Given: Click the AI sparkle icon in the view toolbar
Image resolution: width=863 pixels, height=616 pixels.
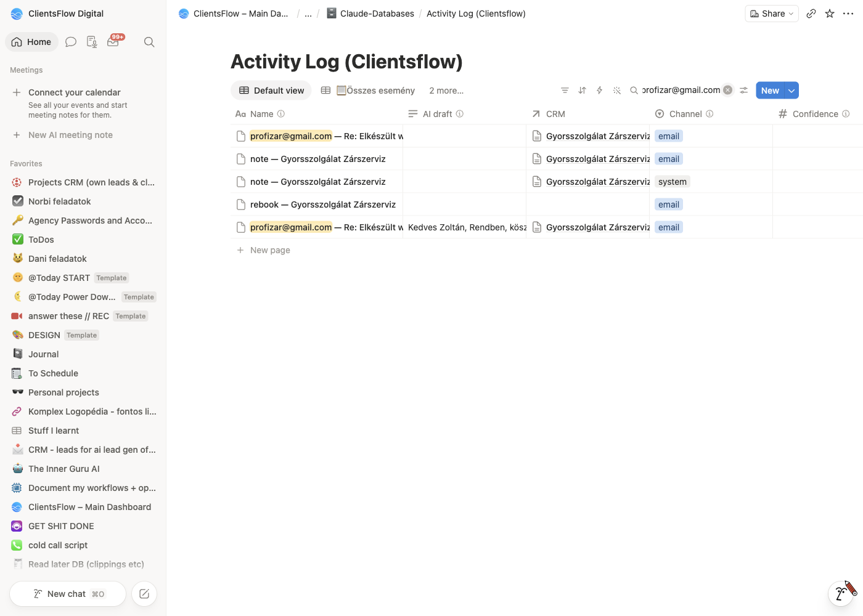Looking at the screenshot, I should [616, 91].
